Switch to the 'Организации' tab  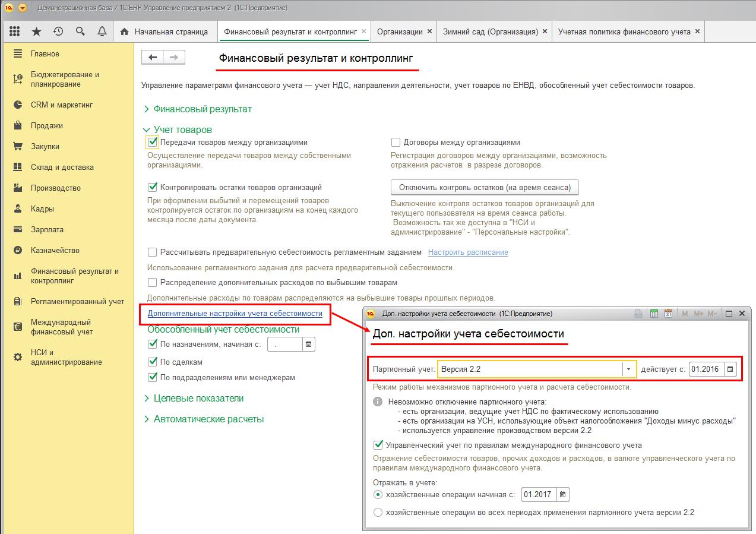click(400, 31)
